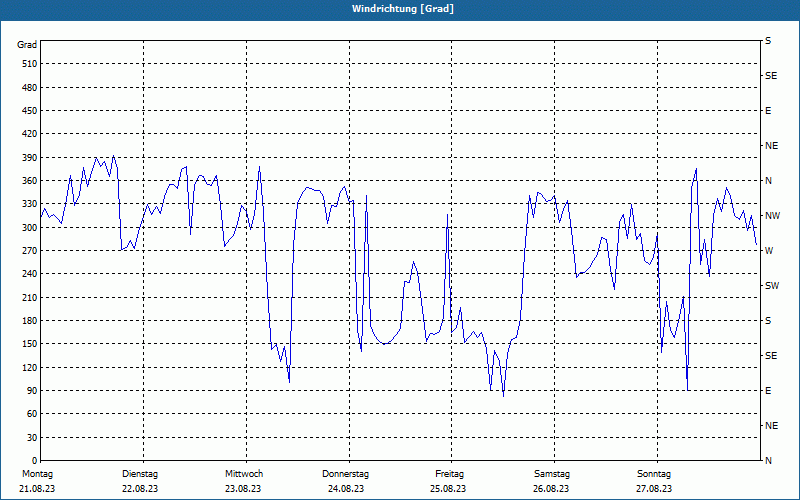Click the Mittwoch day label

tap(244, 474)
